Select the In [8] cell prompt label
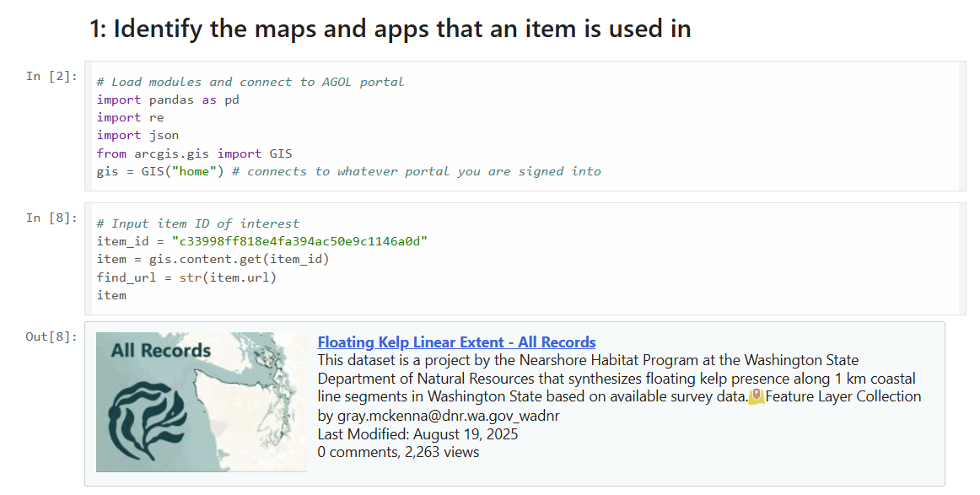This screenshot has height=495, width=980. pyautogui.click(x=52, y=218)
